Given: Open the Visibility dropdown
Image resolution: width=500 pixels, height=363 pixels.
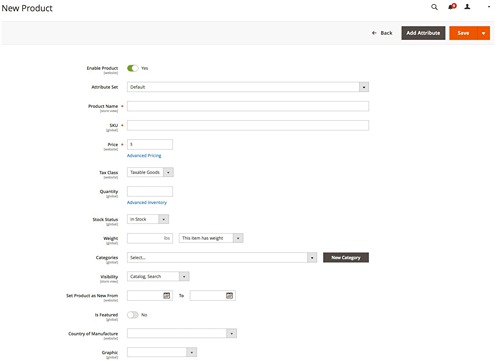Looking at the screenshot, I should 158,276.
